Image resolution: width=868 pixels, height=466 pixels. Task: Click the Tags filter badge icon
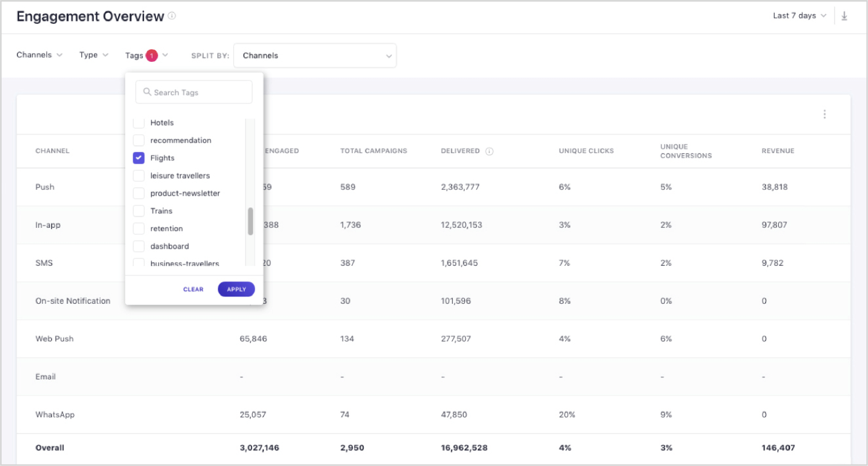[x=152, y=56]
